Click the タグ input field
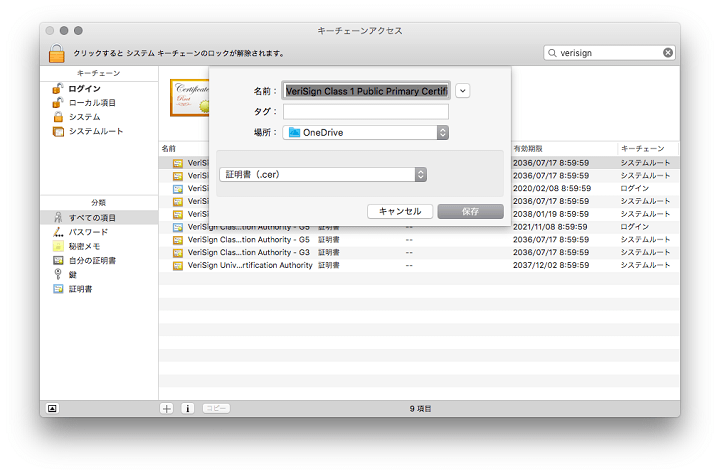 coord(366,112)
